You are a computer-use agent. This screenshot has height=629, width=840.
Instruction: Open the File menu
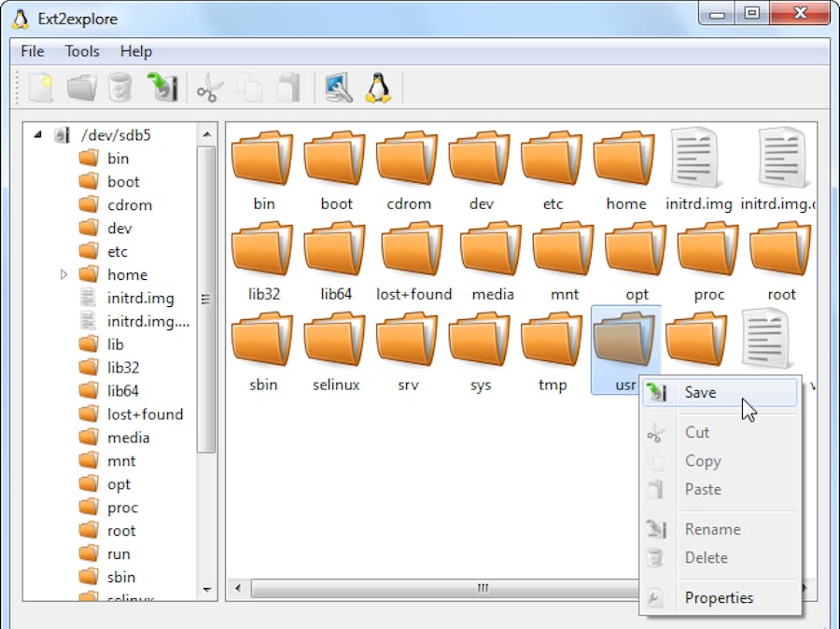coord(31,51)
